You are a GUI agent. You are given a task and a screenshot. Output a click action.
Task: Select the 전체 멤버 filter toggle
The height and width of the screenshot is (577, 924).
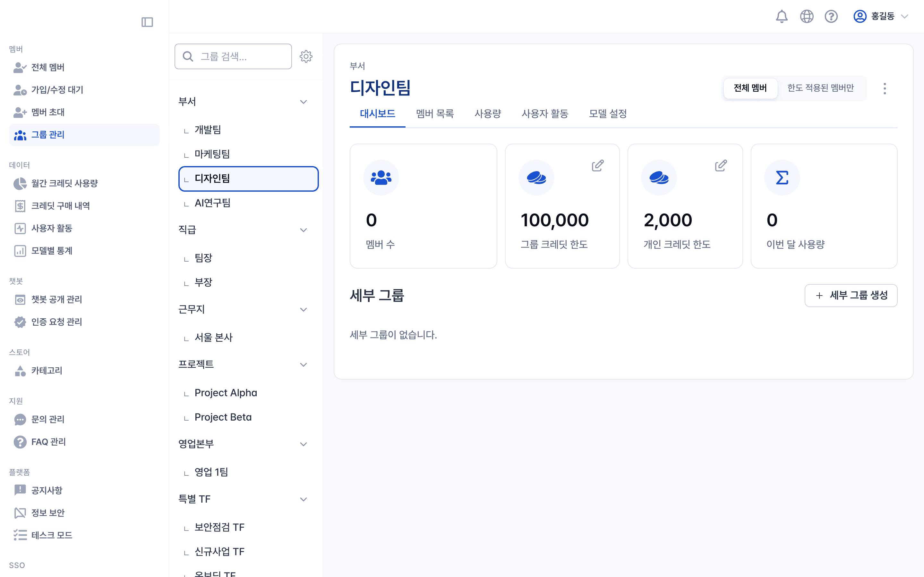(750, 88)
